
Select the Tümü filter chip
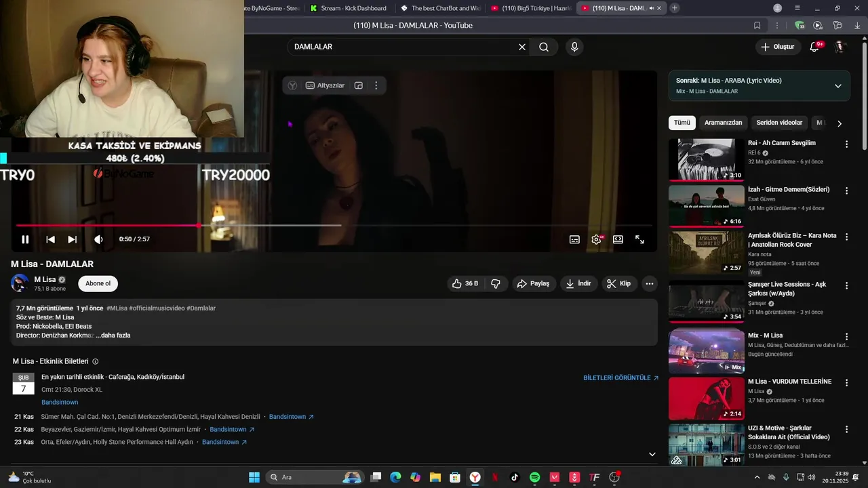tap(682, 123)
